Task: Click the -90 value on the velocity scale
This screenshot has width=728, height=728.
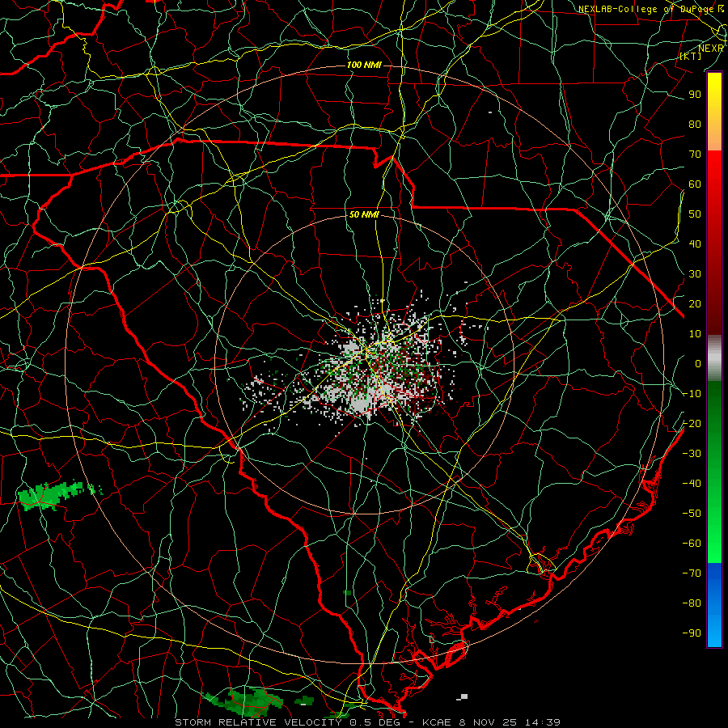Action: tap(692, 633)
